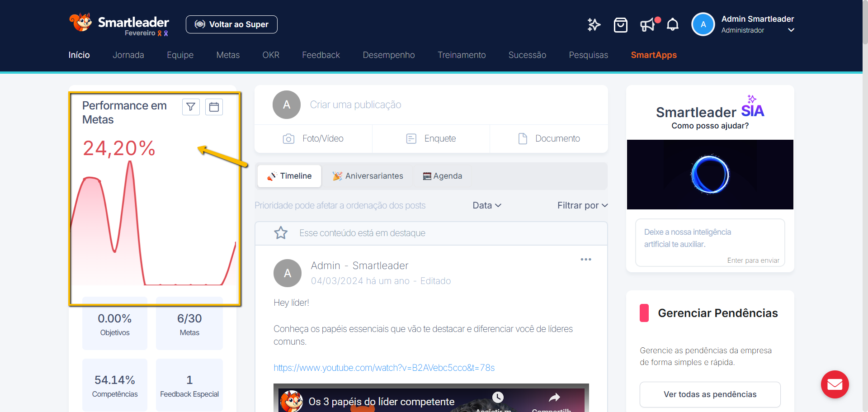
Task: Open the Pesquisas menu
Action: coord(589,55)
